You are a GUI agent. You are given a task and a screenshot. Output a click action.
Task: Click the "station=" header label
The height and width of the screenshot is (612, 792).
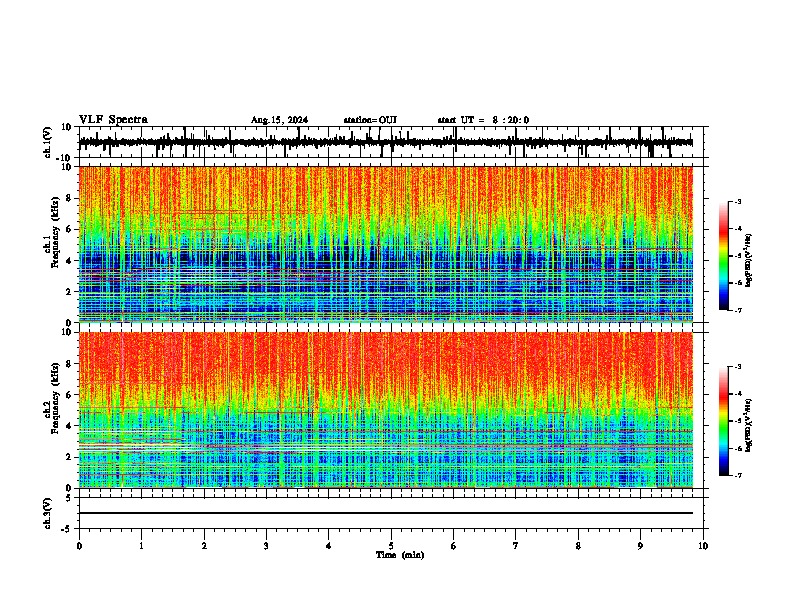(361, 120)
